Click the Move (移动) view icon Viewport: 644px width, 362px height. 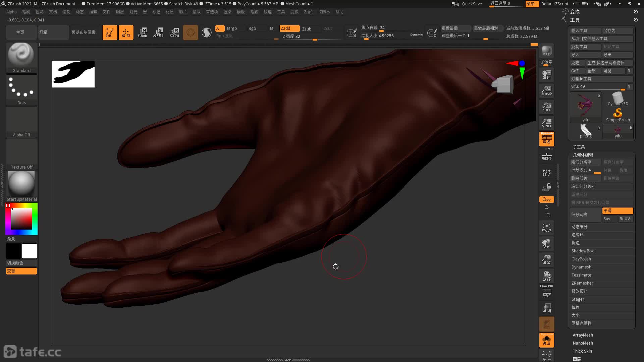546,244
